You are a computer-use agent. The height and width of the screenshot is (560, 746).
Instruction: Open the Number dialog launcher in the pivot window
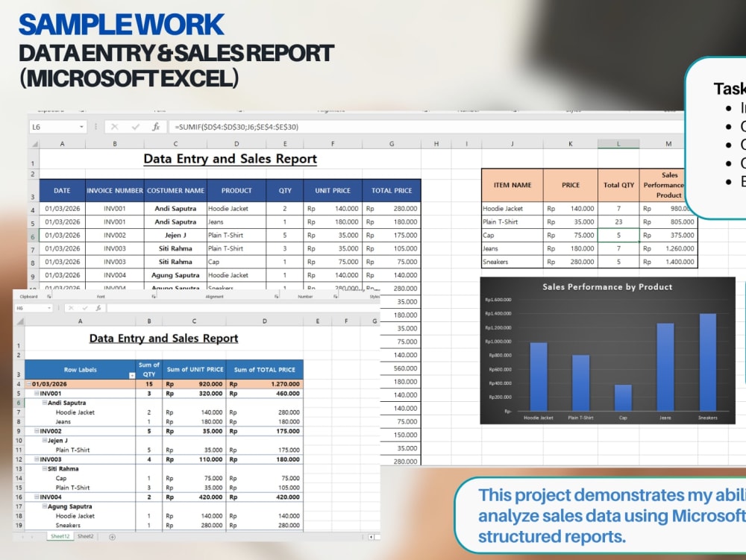[336, 296]
